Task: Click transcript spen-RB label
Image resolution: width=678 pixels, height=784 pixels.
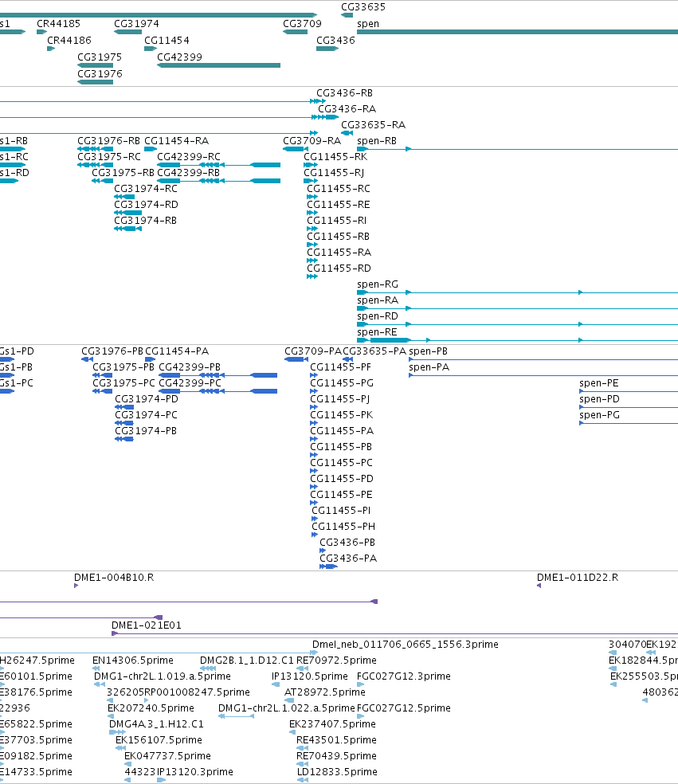Action: coord(377,141)
